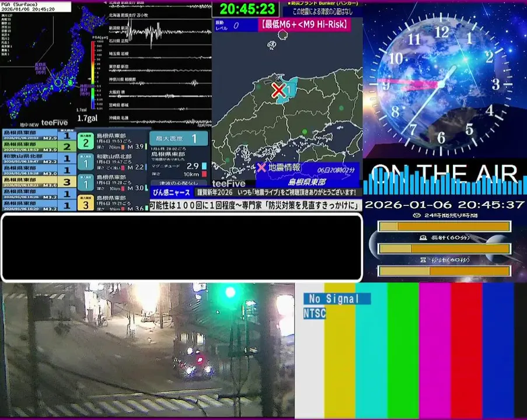Click the icon left of 長針(60分)
The image size is (527, 420).
click(x=424, y=237)
